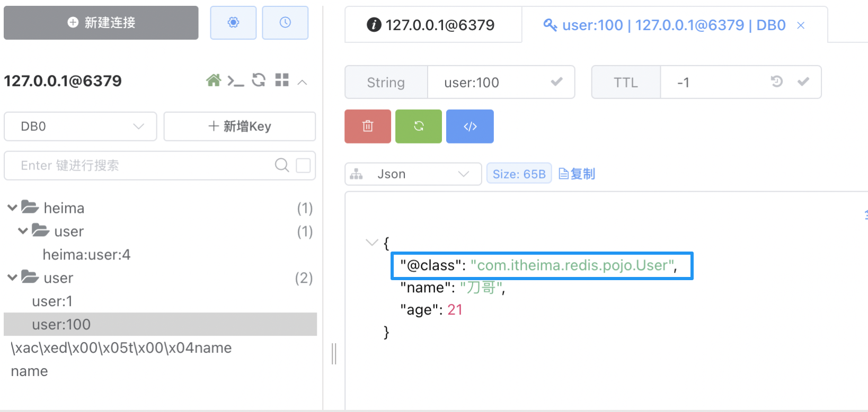Confirm the TTL checkmark
Viewport: 868px width, 412px height.
803,82
